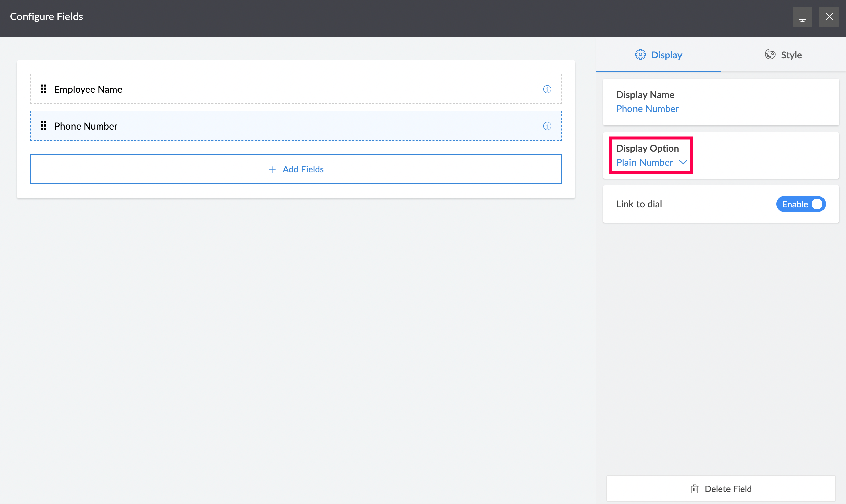Click the Add Fields button
The width and height of the screenshot is (846, 504).
point(295,169)
